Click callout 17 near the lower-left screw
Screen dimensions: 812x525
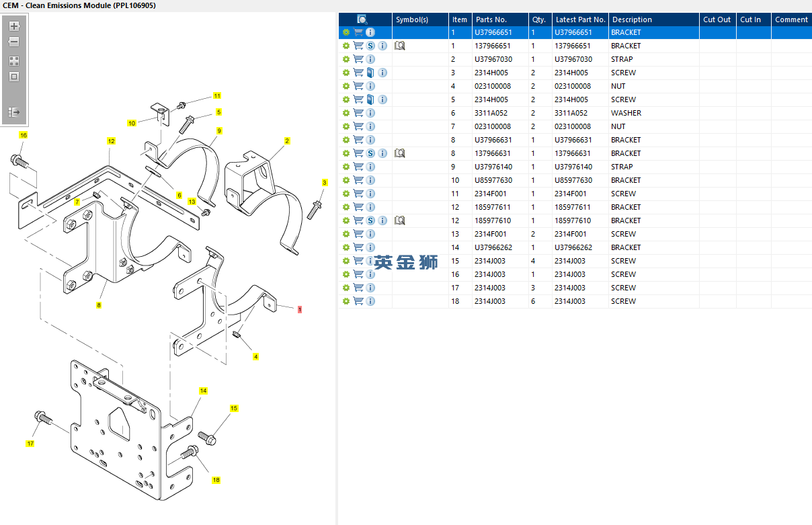point(30,444)
